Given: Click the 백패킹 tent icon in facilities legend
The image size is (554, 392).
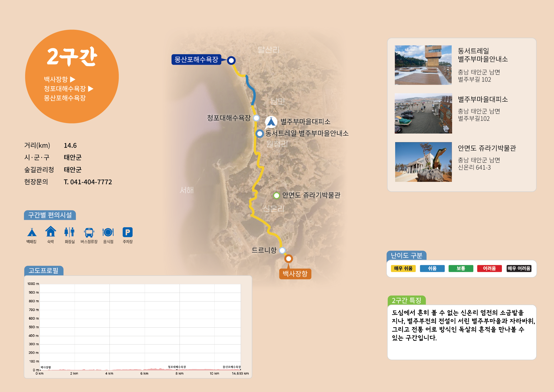Looking at the screenshot, I should (x=32, y=232).
